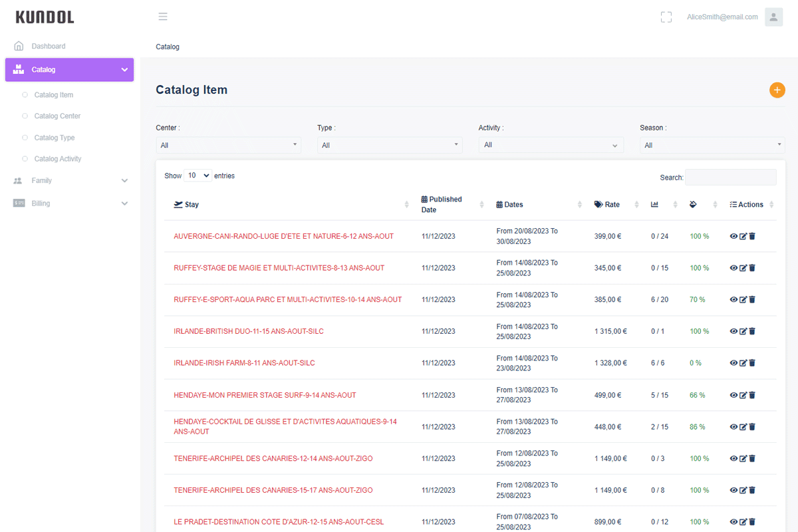Edit the RUFFEY-STAGE DE MAGIE row

[x=743, y=268]
